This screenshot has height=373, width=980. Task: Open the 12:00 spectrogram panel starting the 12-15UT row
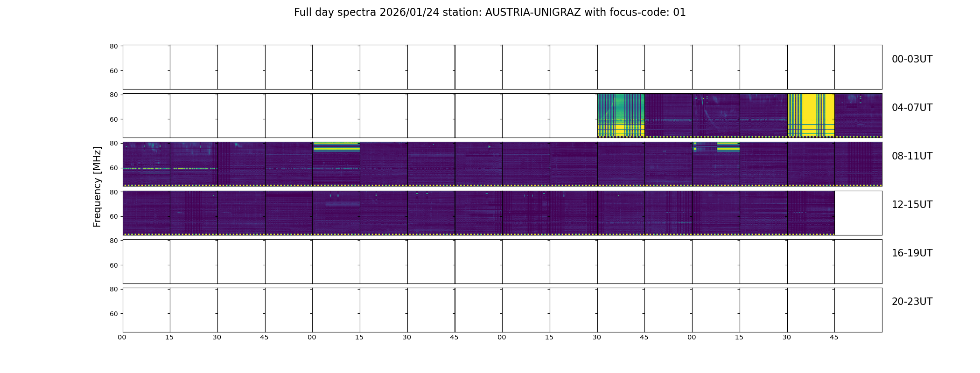tap(146, 213)
